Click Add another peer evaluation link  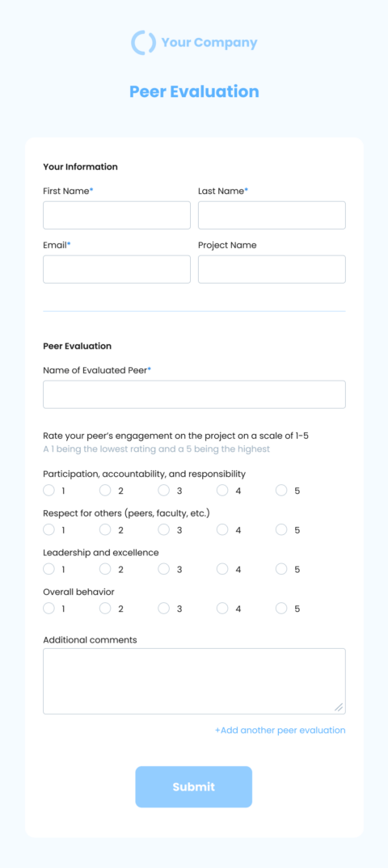coord(280,730)
